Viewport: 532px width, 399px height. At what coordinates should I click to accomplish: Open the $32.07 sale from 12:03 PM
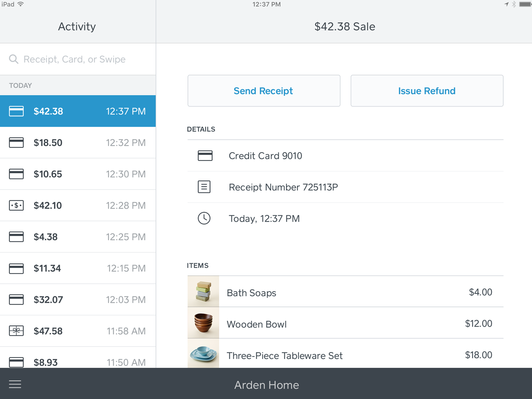pyautogui.click(x=78, y=300)
